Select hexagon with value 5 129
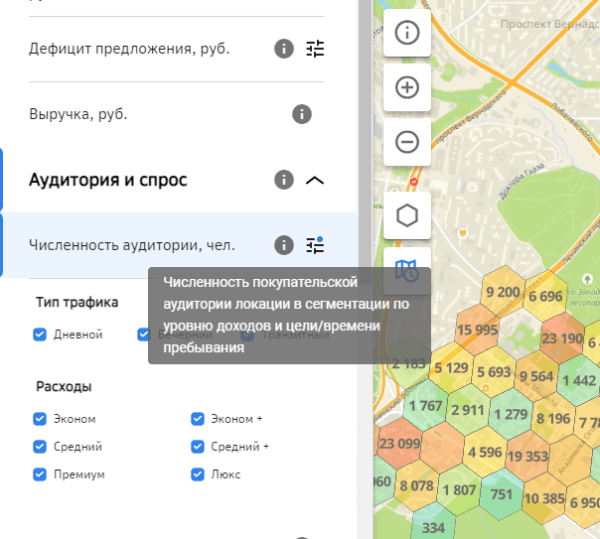600x539 pixels. pyautogui.click(x=452, y=368)
